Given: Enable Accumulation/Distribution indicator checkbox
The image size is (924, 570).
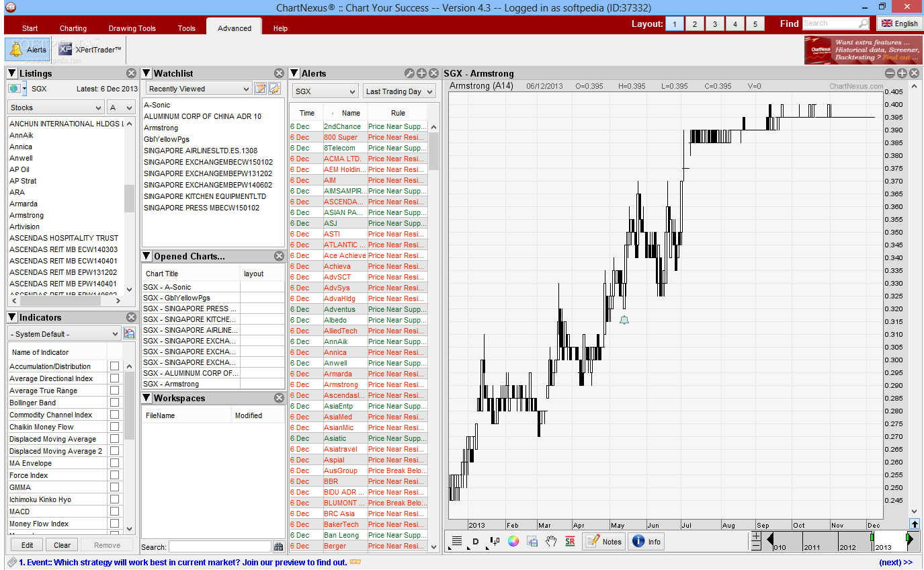Looking at the screenshot, I should tap(114, 366).
